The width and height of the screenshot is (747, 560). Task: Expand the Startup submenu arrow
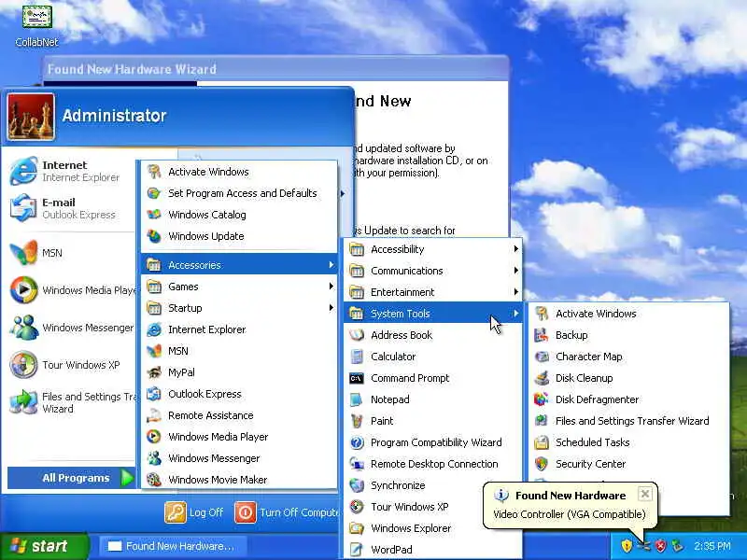click(x=331, y=308)
